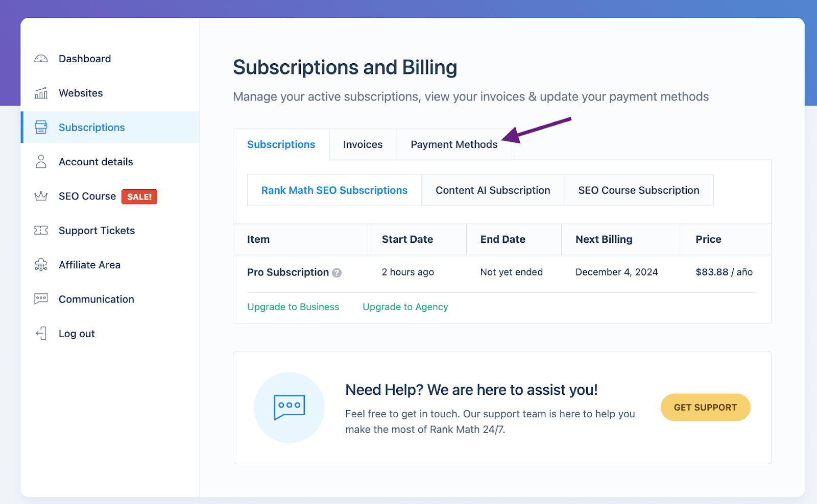This screenshot has height=504, width=817.
Task: Click the Log out door icon
Action: (x=41, y=334)
